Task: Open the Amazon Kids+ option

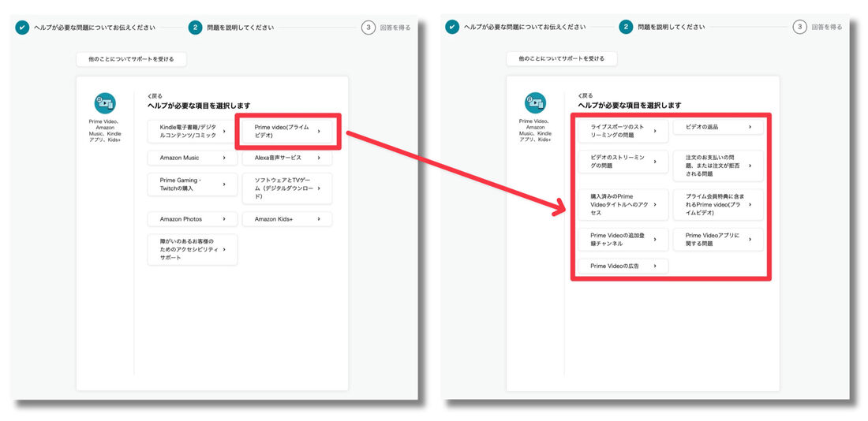Action: [x=287, y=219]
